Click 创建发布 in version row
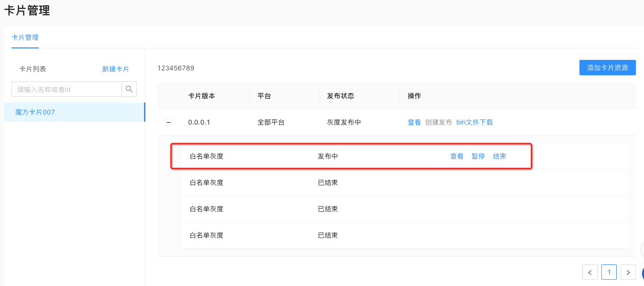The height and width of the screenshot is (286, 644). click(439, 122)
